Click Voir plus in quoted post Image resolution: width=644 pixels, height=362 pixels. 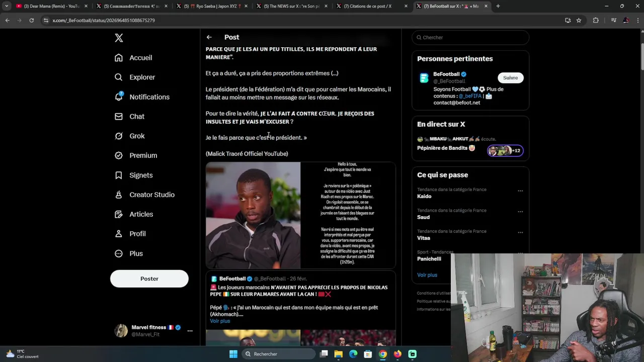coord(220,321)
